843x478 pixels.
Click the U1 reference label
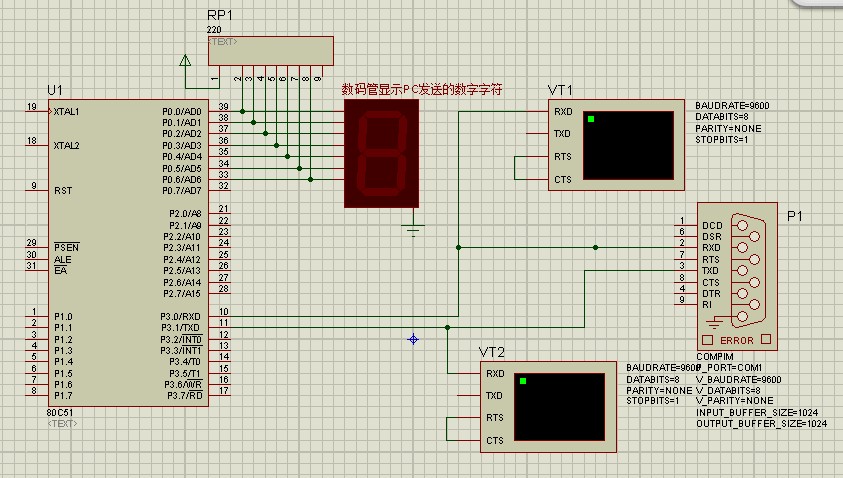(55, 90)
